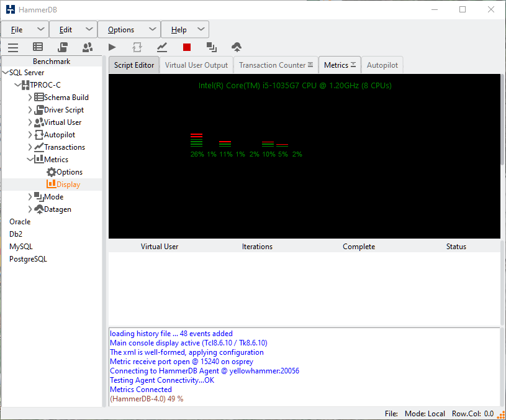Click the hamburger menu toolbar icon
Screen dimensions: 506x420
13,47
